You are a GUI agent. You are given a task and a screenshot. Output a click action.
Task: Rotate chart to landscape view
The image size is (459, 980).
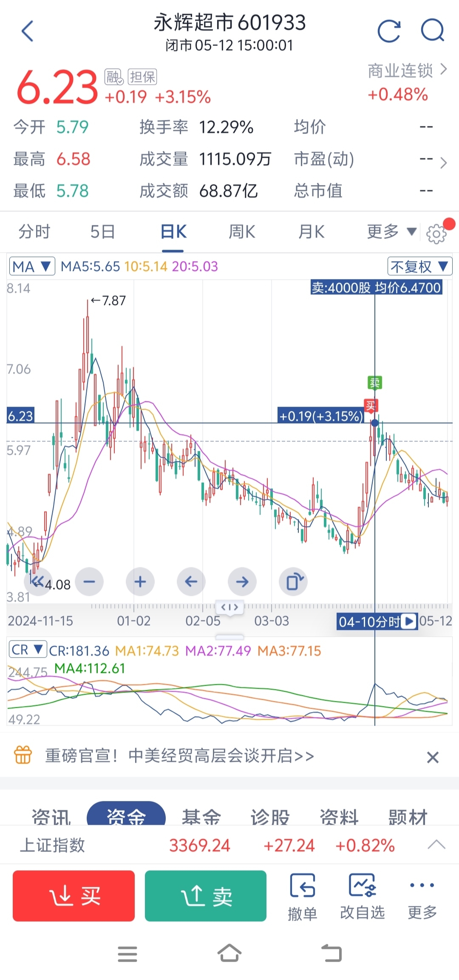tap(293, 581)
